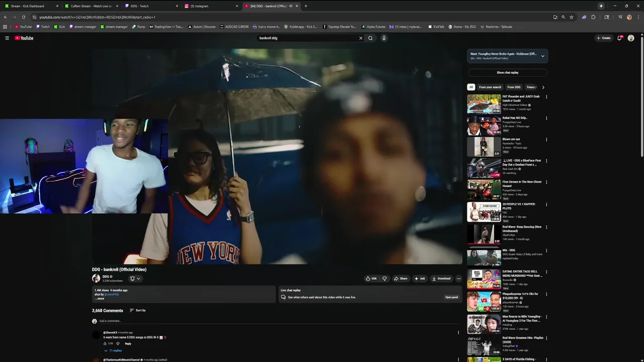The image size is (644, 362).
Task: Open menu for First Stream In New Clover House
Action: pyautogui.click(x=546, y=183)
